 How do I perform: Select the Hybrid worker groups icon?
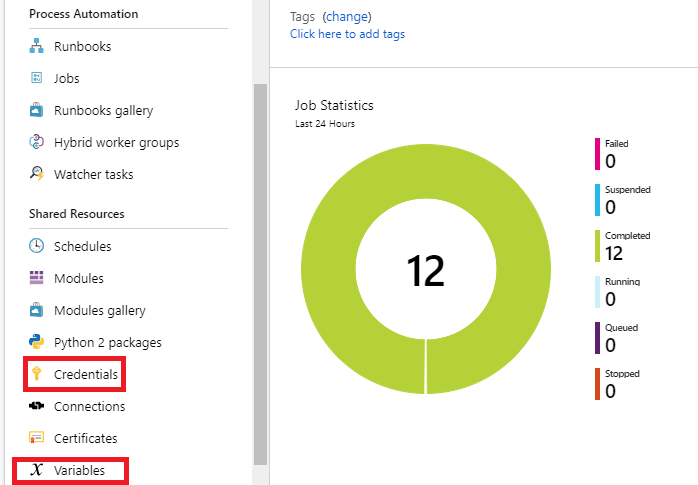[x=37, y=142]
